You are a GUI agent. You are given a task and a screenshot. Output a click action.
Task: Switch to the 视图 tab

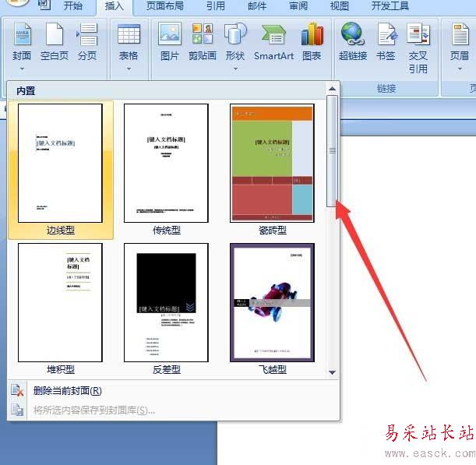click(340, 6)
